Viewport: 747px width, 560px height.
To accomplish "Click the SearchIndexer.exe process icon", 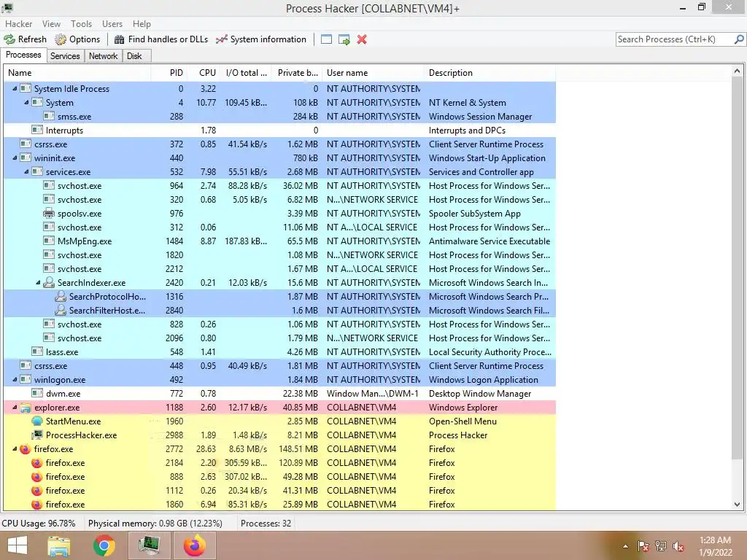I will coord(49,282).
